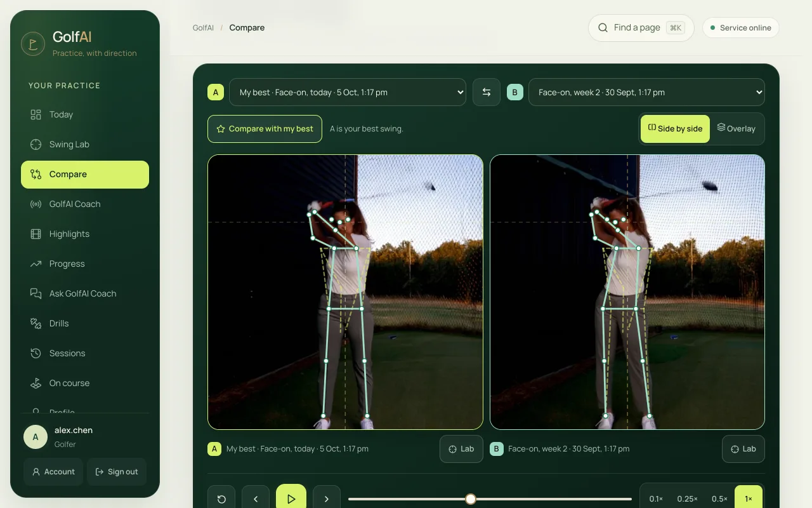The image size is (812, 508).
Task: Open swing A in Lab
Action: [461, 449]
